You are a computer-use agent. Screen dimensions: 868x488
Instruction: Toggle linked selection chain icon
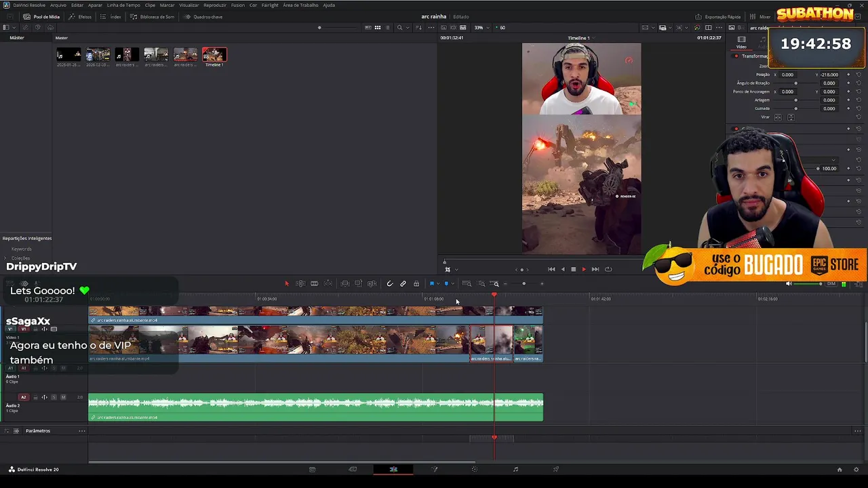point(403,283)
